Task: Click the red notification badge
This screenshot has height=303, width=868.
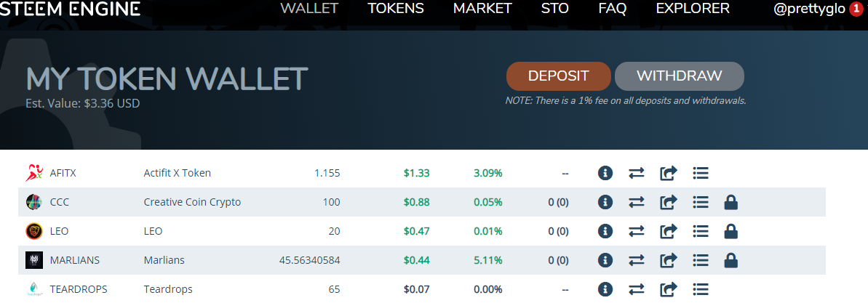Action: (856, 9)
